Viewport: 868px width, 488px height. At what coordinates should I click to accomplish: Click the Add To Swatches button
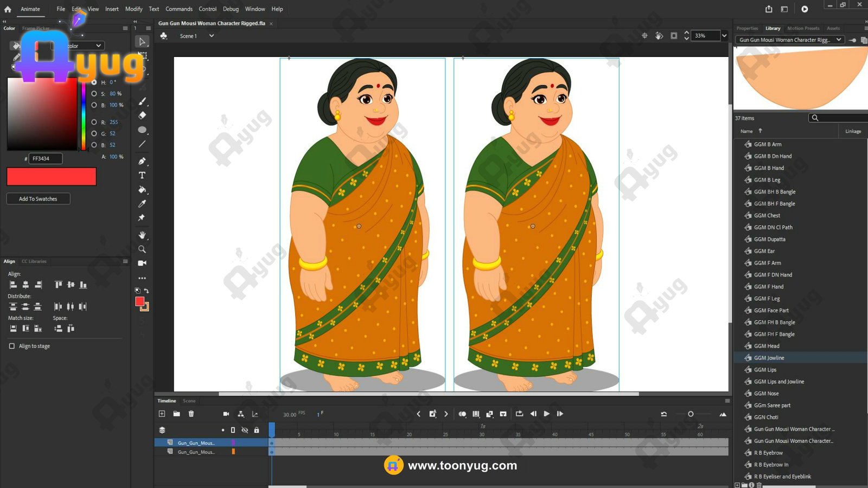(38, 199)
